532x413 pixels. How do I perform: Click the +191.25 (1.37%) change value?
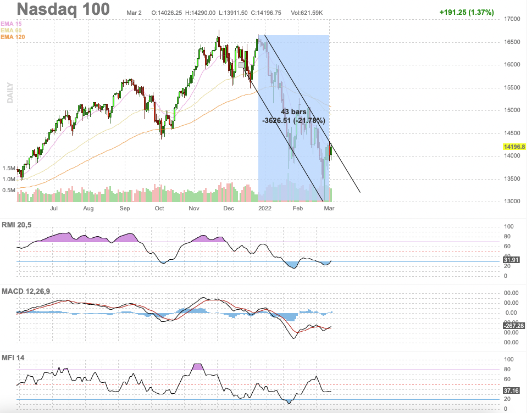click(467, 12)
